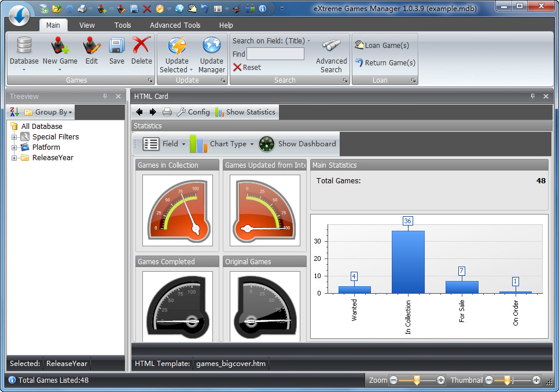Close the HTML Card panel

point(546,96)
